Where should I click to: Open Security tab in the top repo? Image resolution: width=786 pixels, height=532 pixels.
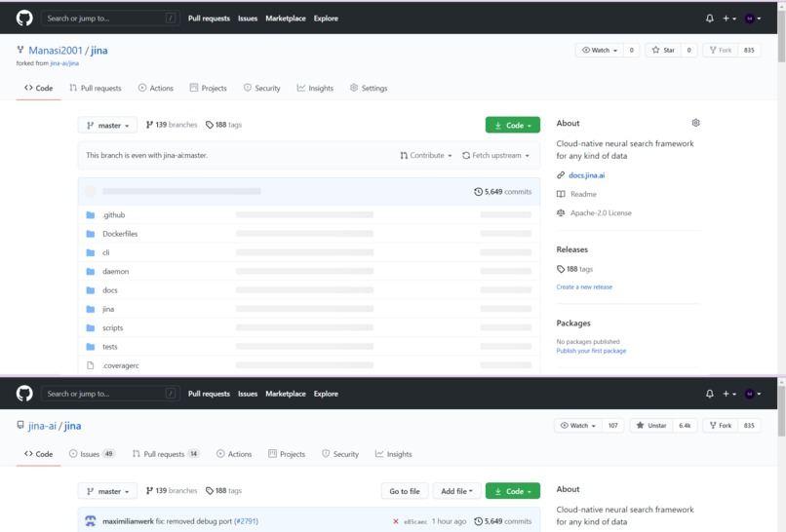(261, 88)
